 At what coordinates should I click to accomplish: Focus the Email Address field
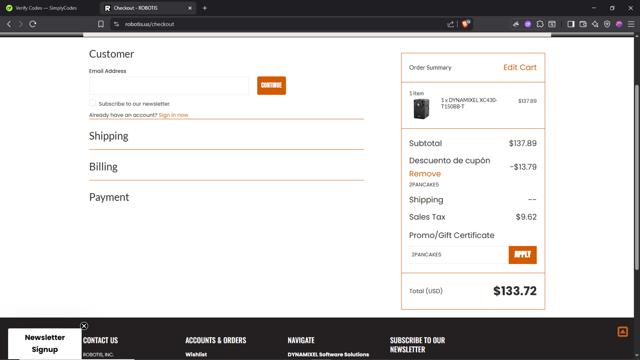[x=169, y=85]
